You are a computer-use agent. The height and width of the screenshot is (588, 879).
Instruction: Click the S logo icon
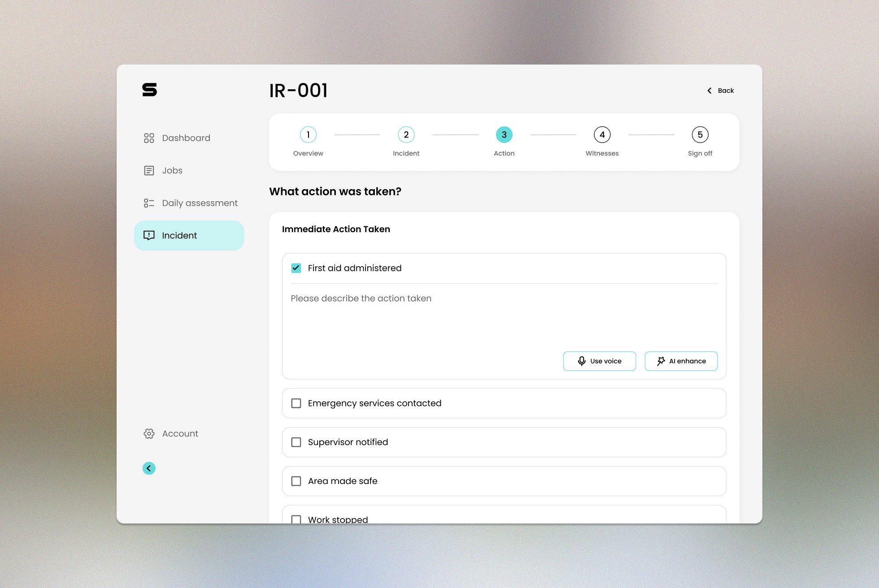click(x=149, y=90)
